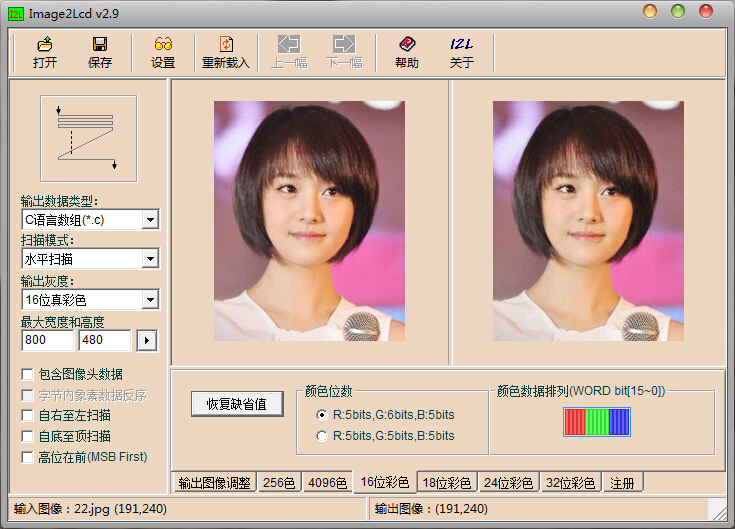This screenshot has height=529, width=735.
Task: Open the 注册 (Register) tab
Action: (622, 483)
